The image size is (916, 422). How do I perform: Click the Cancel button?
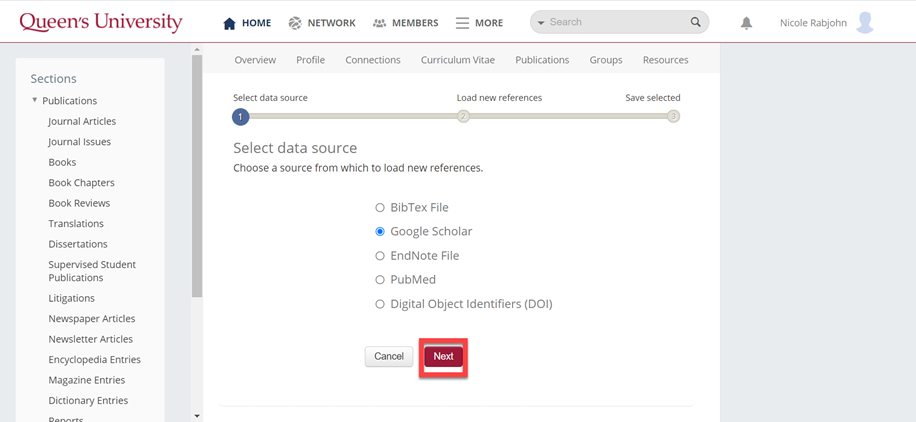pos(389,356)
